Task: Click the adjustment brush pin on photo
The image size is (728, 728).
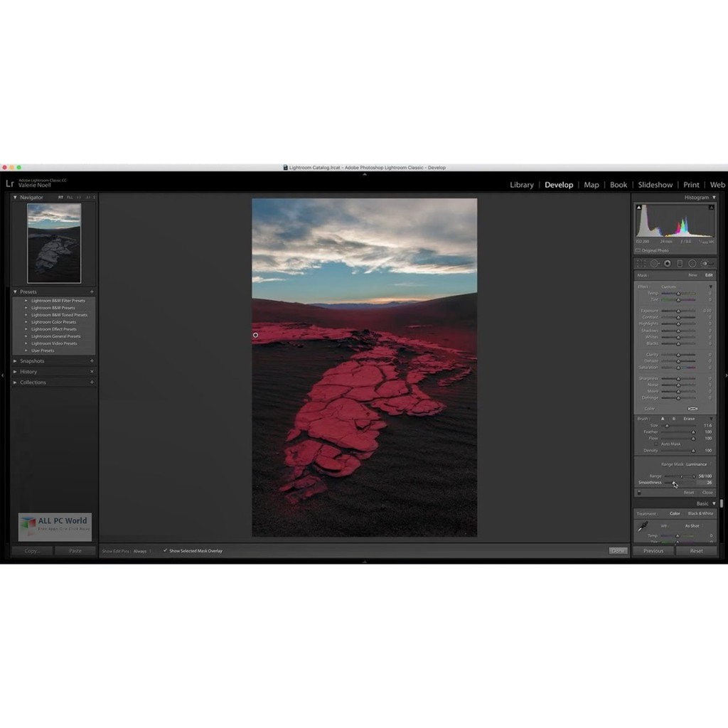Action: [x=255, y=335]
